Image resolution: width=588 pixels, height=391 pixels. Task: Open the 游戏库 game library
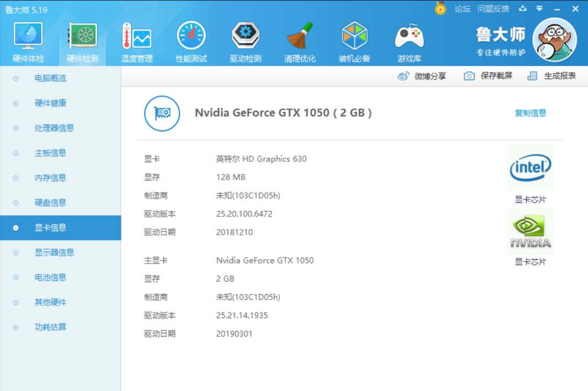(x=409, y=42)
